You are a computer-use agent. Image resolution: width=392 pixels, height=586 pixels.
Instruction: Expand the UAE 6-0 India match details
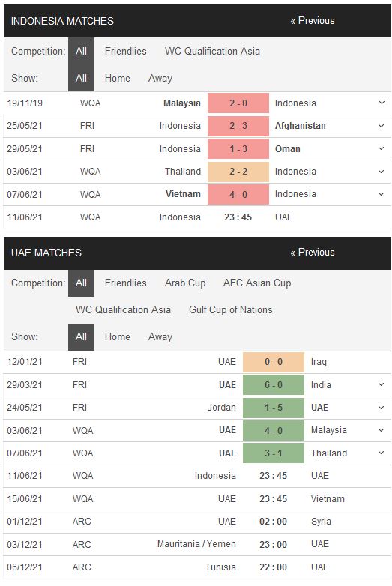[382, 384]
